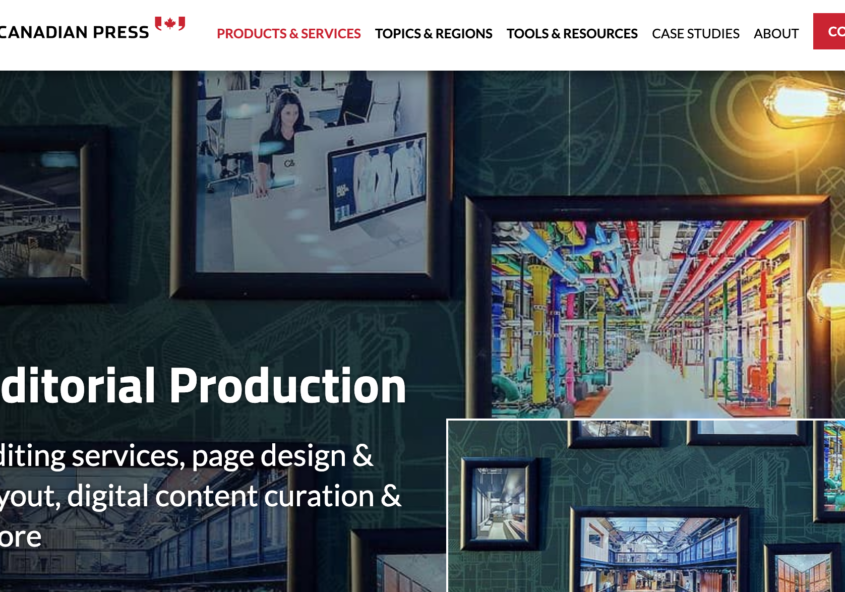Click the Canadian Press logo text
This screenshot has width=845, height=592.
(72, 32)
